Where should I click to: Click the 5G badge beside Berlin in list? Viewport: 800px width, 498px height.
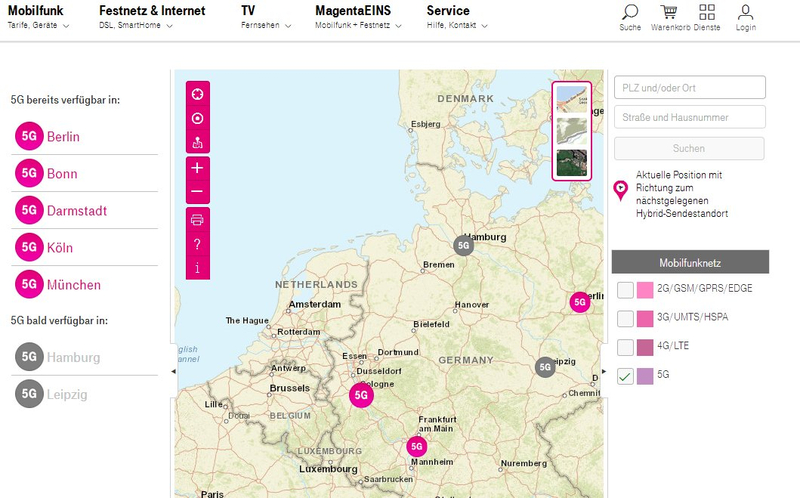point(29,136)
